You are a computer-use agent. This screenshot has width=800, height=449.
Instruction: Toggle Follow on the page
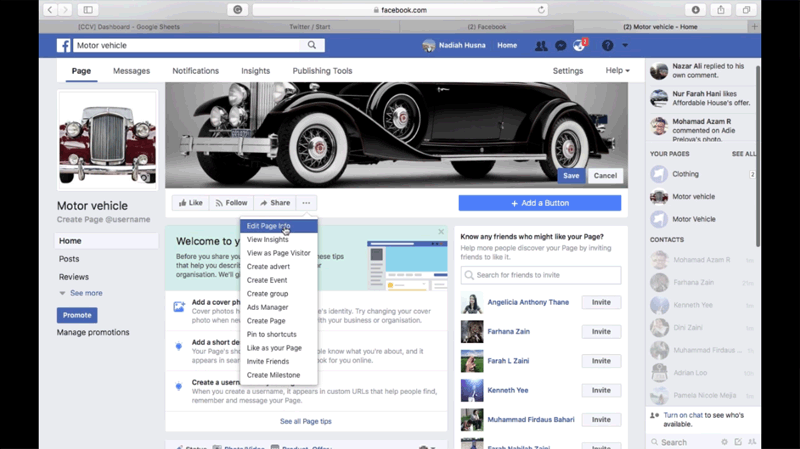(x=229, y=203)
